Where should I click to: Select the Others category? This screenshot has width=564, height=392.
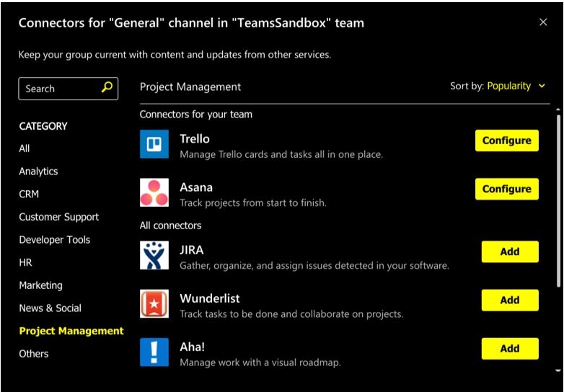click(x=34, y=354)
